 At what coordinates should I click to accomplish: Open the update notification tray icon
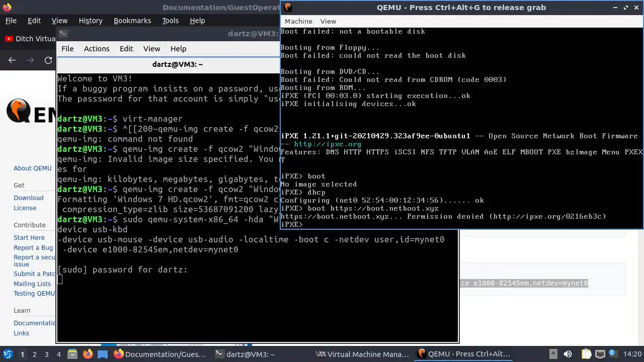pos(613,354)
